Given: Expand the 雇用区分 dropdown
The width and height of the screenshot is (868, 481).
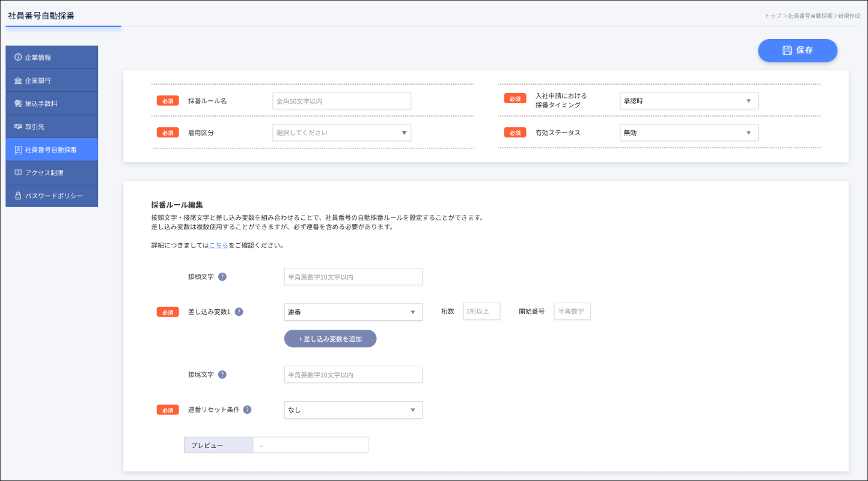Looking at the screenshot, I should [x=341, y=133].
